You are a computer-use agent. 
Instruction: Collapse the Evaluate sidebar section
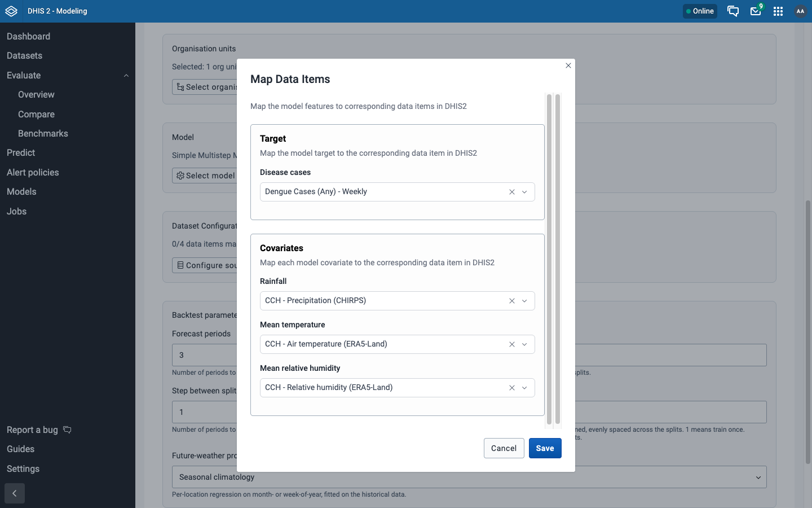click(126, 76)
